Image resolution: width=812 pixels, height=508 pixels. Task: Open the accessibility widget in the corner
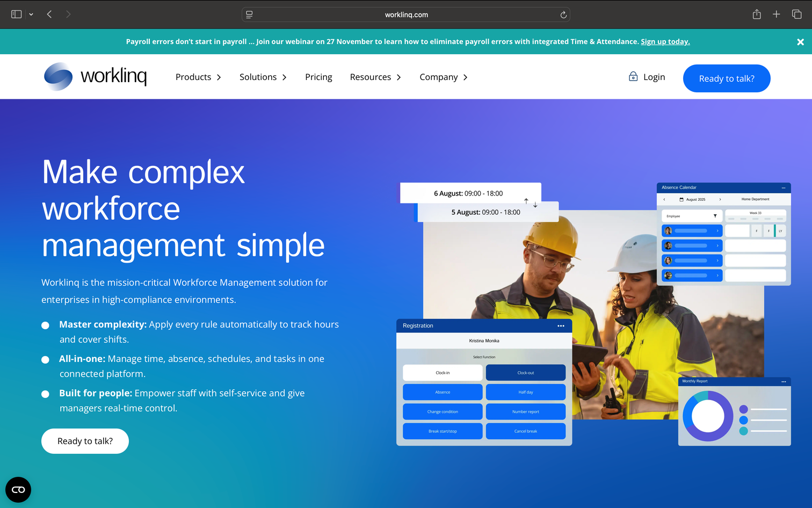(x=18, y=490)
